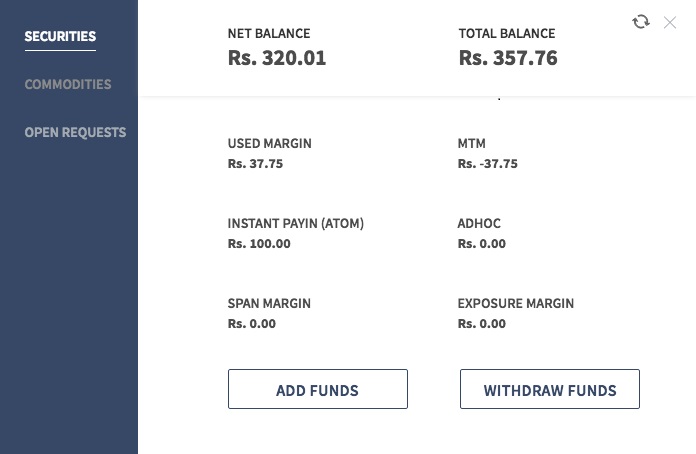Click the MTM value Rs. -37.75

click(487, 164)
